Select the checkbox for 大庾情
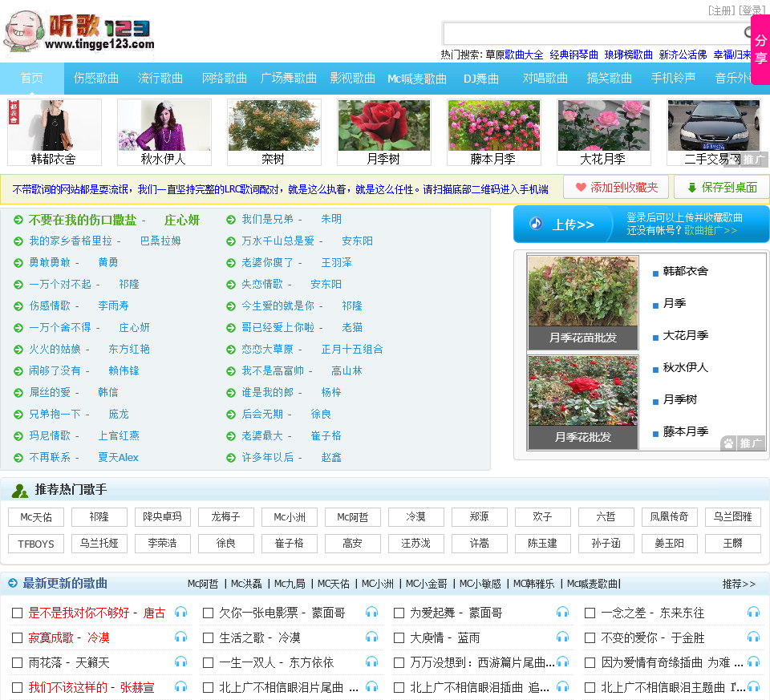 pos(399,637)
